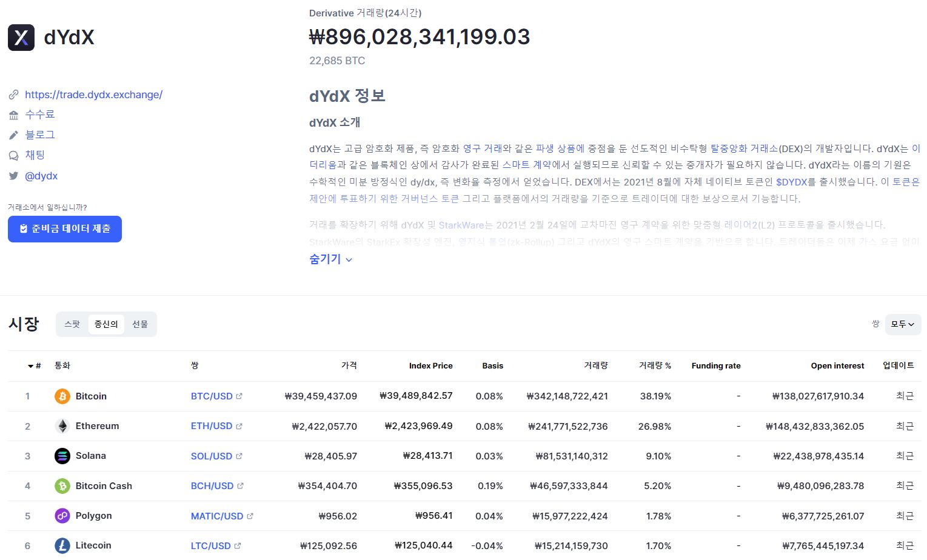The image size is (927, 560).
Task: Follow the 스마트 계약 link
Action: coord(526,165)
